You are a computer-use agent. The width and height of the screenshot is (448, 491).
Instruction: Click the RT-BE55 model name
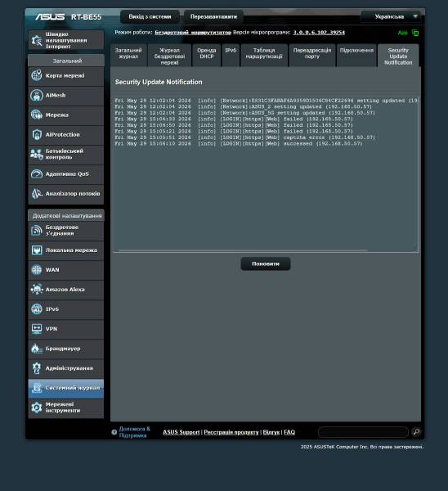tap(86, 17)
